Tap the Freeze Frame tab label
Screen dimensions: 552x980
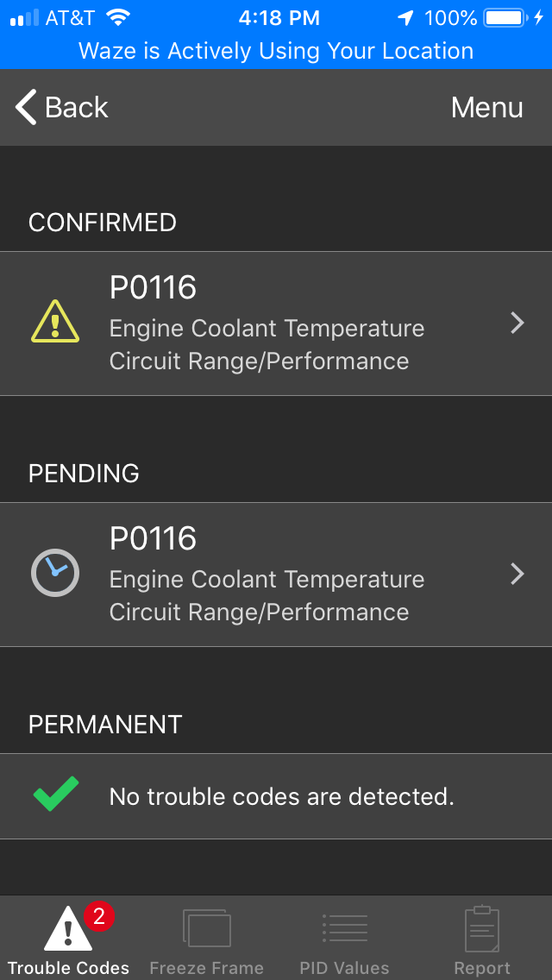click(x=207, y=968)
